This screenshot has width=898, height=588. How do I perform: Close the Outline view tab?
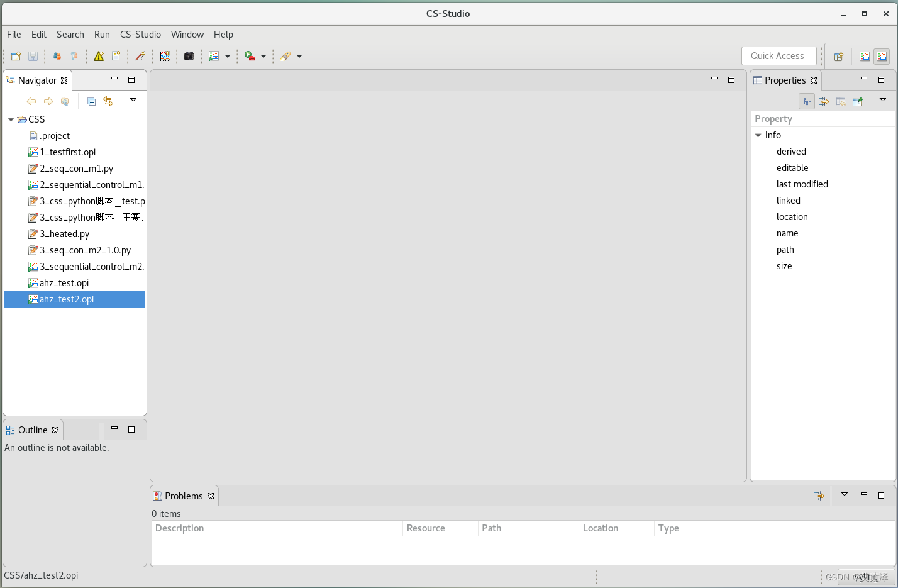(x=55, y=430)
